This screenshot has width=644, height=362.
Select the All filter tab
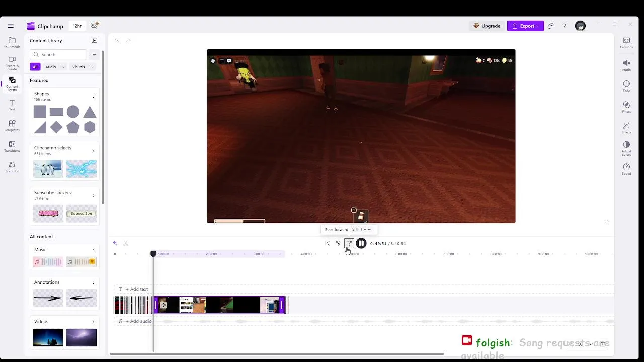tap(35, 67)
